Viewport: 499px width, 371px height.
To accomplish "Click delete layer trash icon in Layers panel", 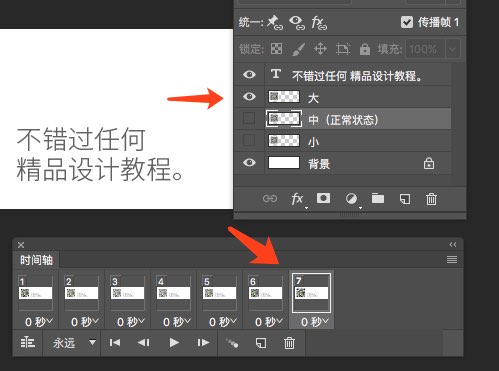I will (x=431, y=199).
